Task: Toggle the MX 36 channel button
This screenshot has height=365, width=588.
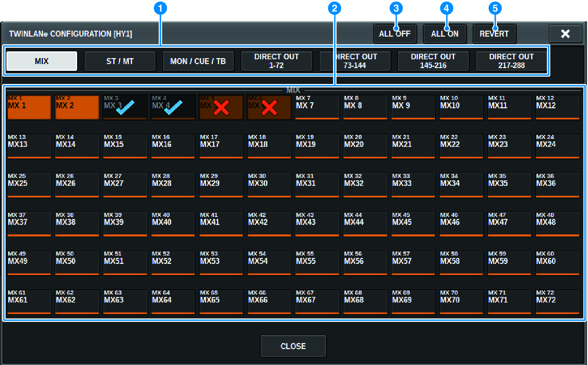Action: 557,185
